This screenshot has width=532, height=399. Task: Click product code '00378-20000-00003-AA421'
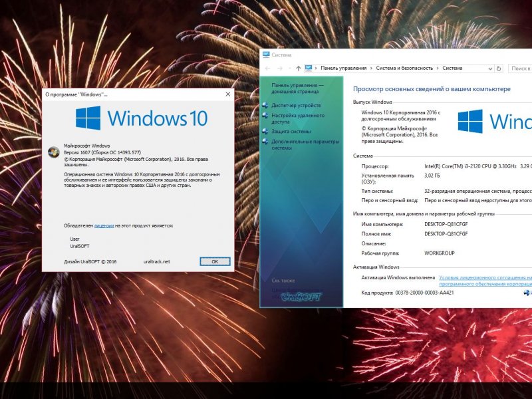pos(424,293)
